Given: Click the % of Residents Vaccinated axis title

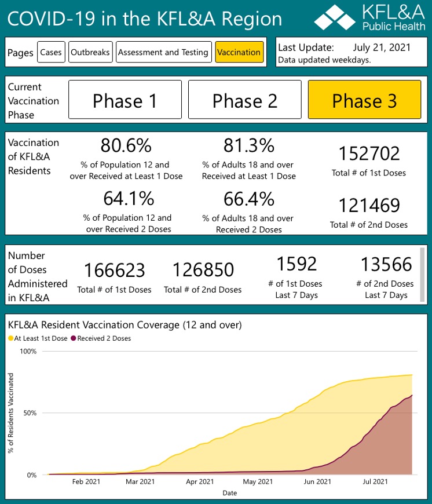Looking at the screenshot, I should tap(11, 413).
